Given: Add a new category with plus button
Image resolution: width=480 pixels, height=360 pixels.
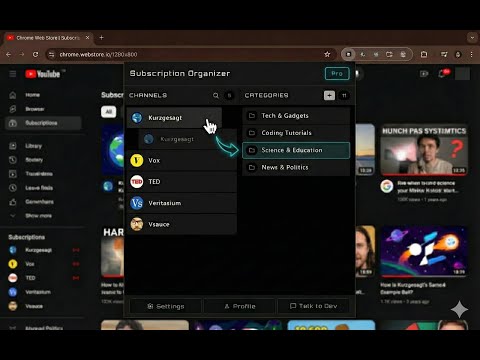Looking at the screenshot, I should (329, 96).
